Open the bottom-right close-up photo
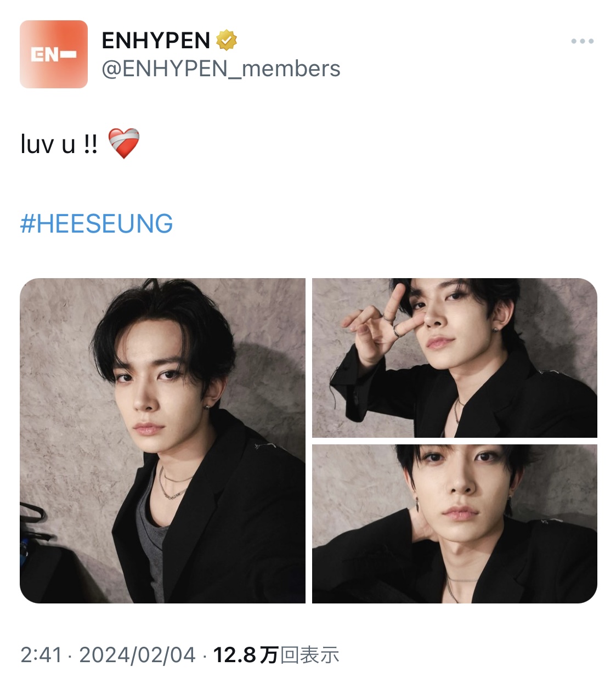This screenshot has height=683, width=616. click(455, 524)
